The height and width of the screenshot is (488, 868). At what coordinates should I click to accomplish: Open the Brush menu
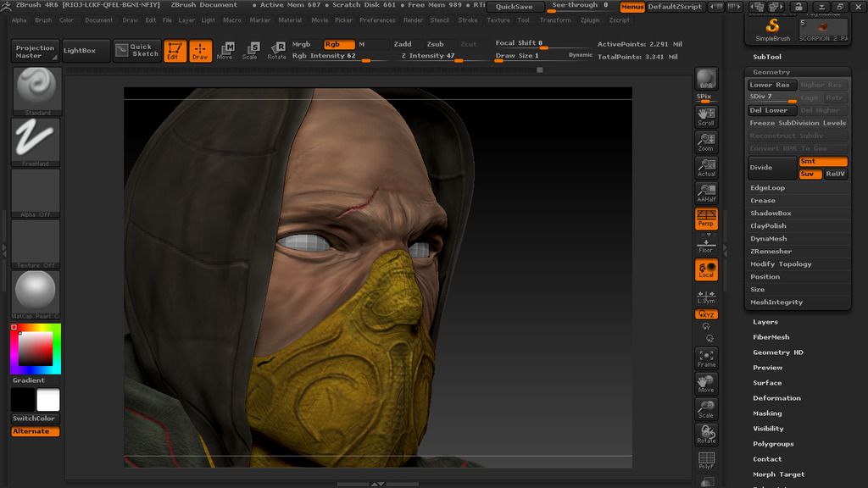(x=43, y=20)
